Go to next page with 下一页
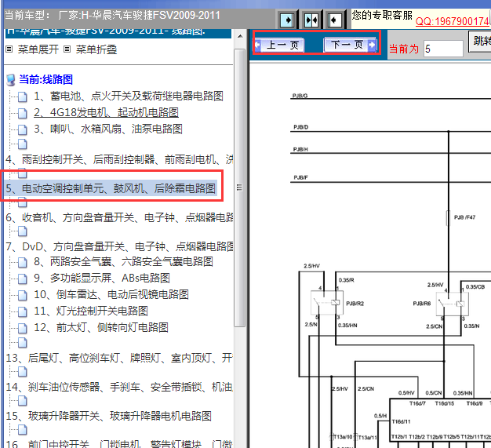The height and width of the screenshot is (448, 491). point(350,45)
